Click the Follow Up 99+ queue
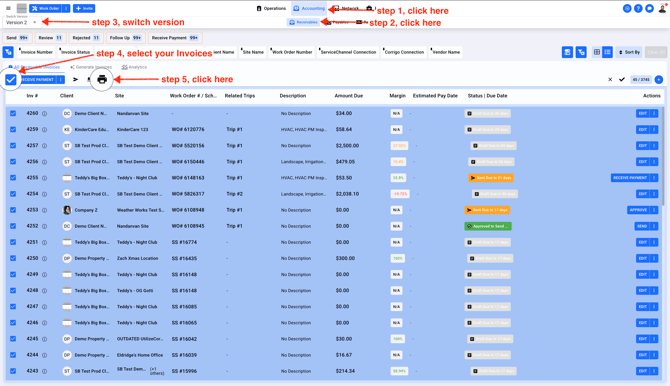 click(125, 38)
